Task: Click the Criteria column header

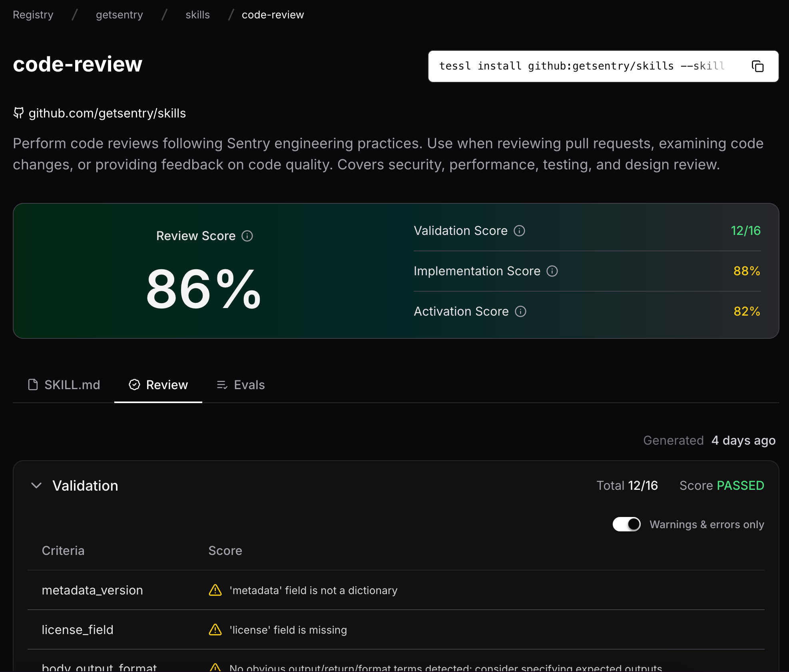Action: point(63,551)
